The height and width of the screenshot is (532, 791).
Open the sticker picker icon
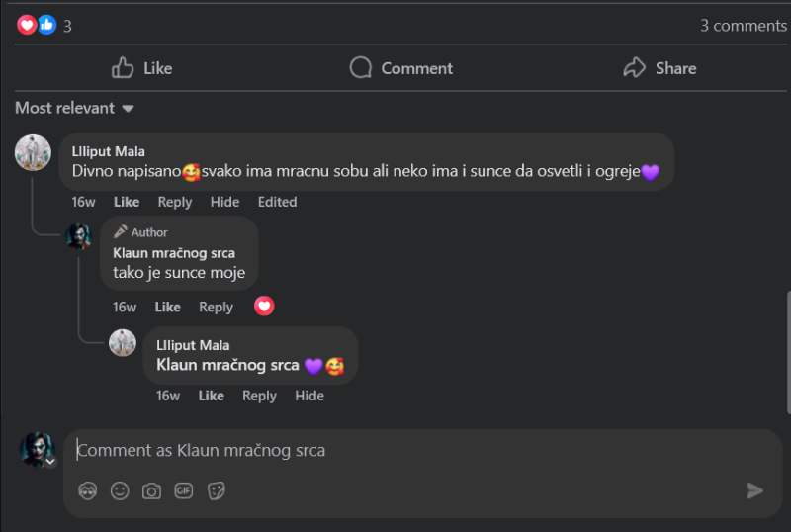(216, 490)
